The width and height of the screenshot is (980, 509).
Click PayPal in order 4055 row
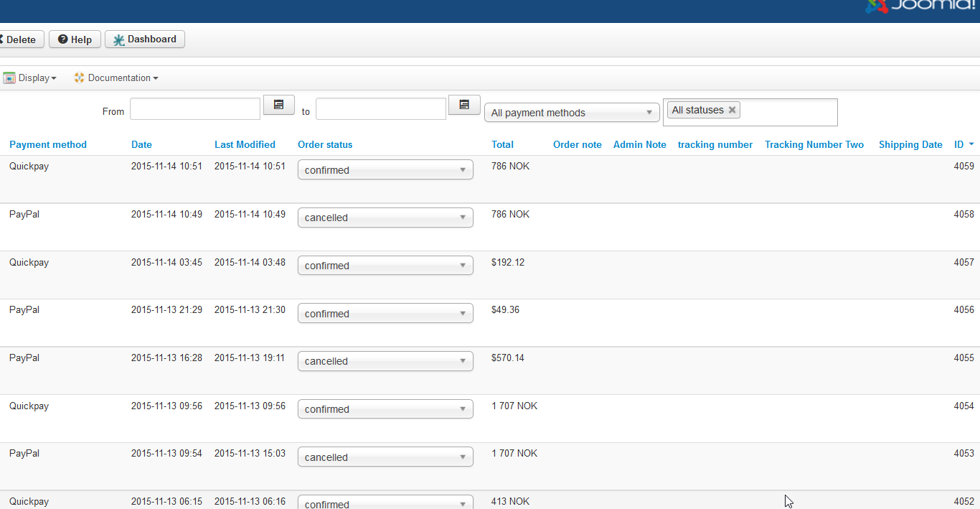[24, 358]
